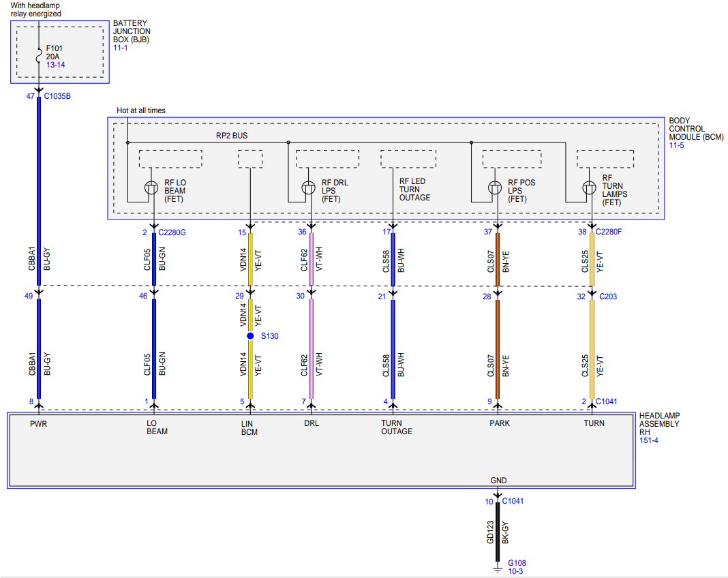Open the S130 splice label link
The image size is (728, 578).
click(270, 336)
